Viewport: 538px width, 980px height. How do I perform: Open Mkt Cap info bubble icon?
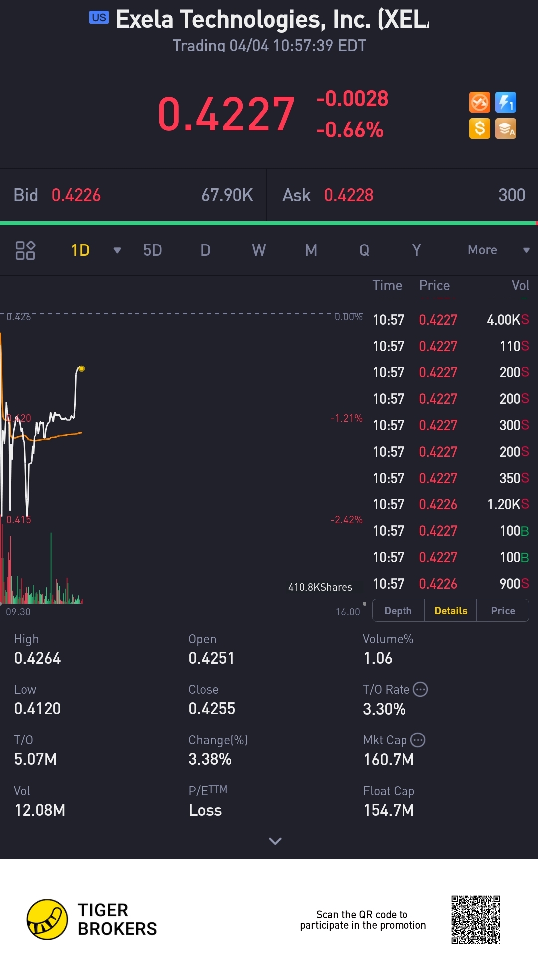tap(418, 740)
